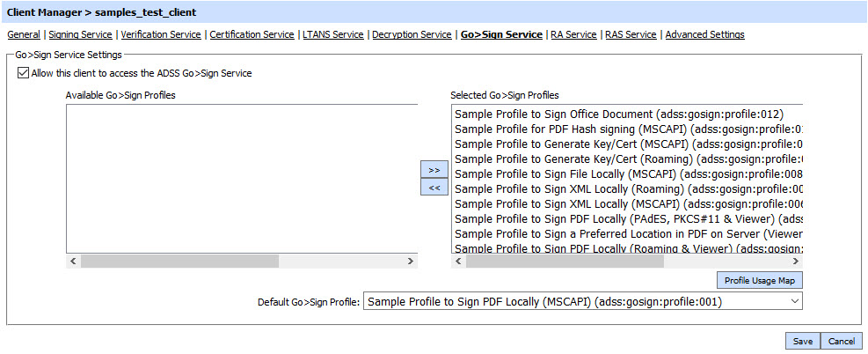This screenshot has width=868, height=354.
Task: Uncheck Allow client access to Go>Sign Service
Action: click(22, 73)
